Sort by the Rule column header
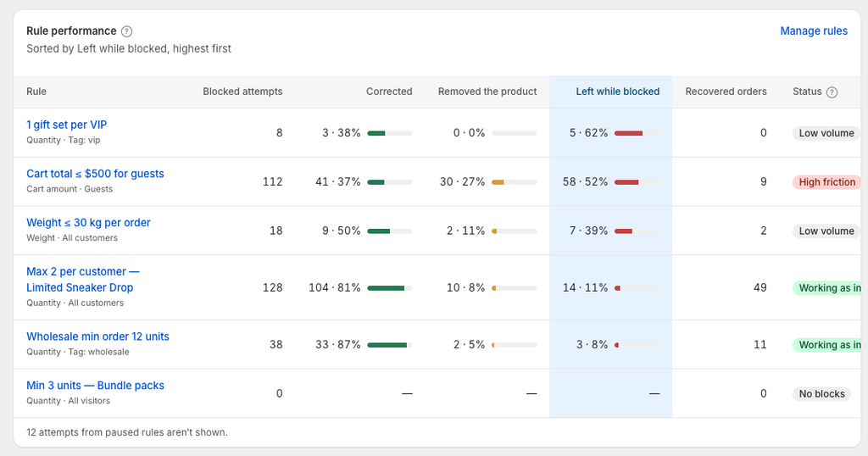 [x=36, y=92]
